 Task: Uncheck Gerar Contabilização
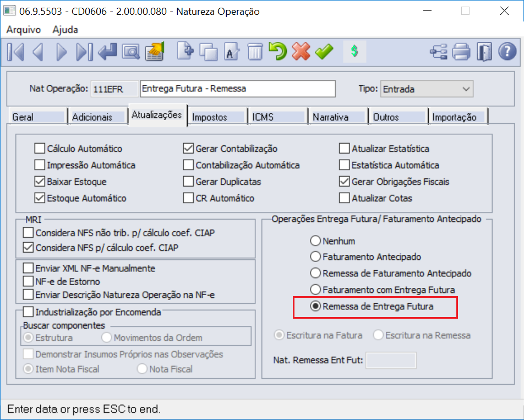coord(188,149)
